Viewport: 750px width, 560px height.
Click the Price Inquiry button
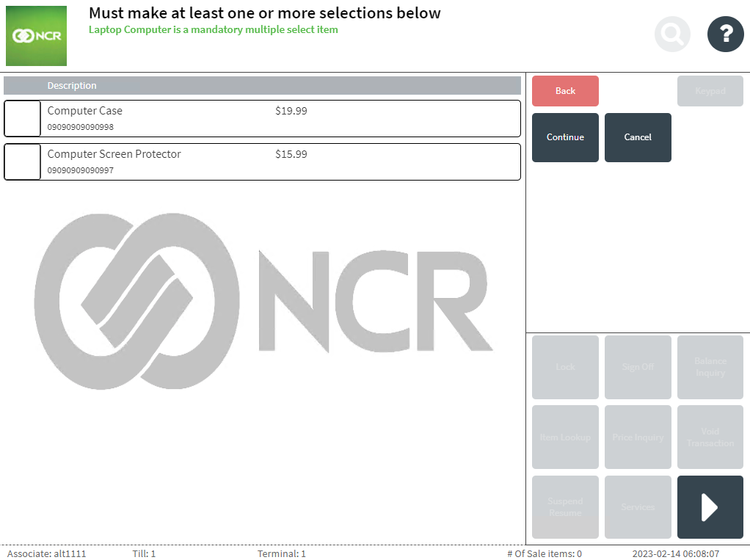pos(638,437)
